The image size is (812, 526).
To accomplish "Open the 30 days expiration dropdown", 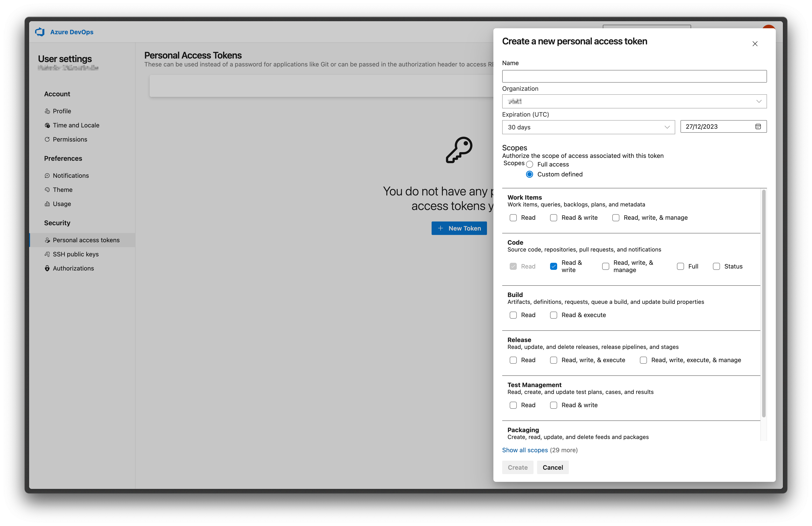I will 588,127.
